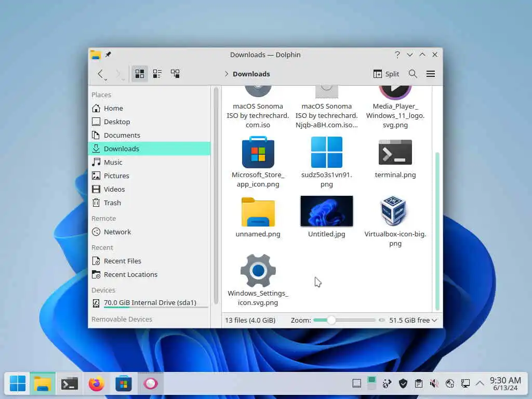Viewport: 532px width, 399px height.
Task: Launch Konsole terminal from taskbar
Action: pyautogui.click(x=70, y=384)
